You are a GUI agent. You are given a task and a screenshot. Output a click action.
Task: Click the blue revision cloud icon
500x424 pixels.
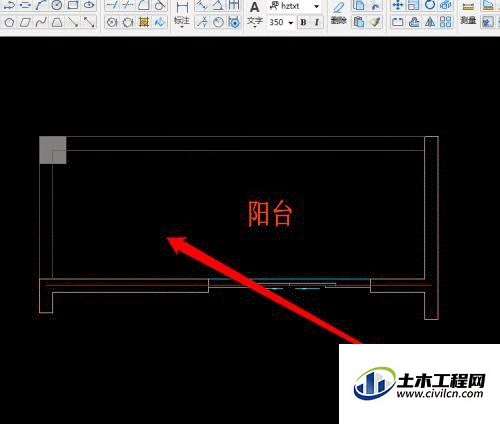(x=160, y=22)
